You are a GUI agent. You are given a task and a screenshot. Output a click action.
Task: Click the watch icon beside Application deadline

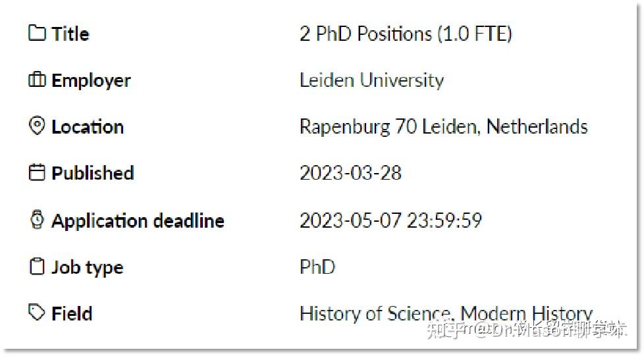(37, 220)
